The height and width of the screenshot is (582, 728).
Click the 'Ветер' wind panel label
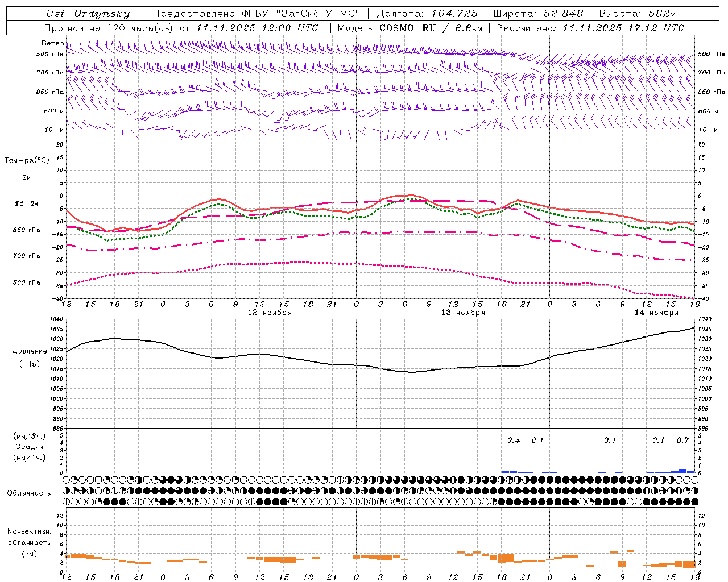(53, 43)
